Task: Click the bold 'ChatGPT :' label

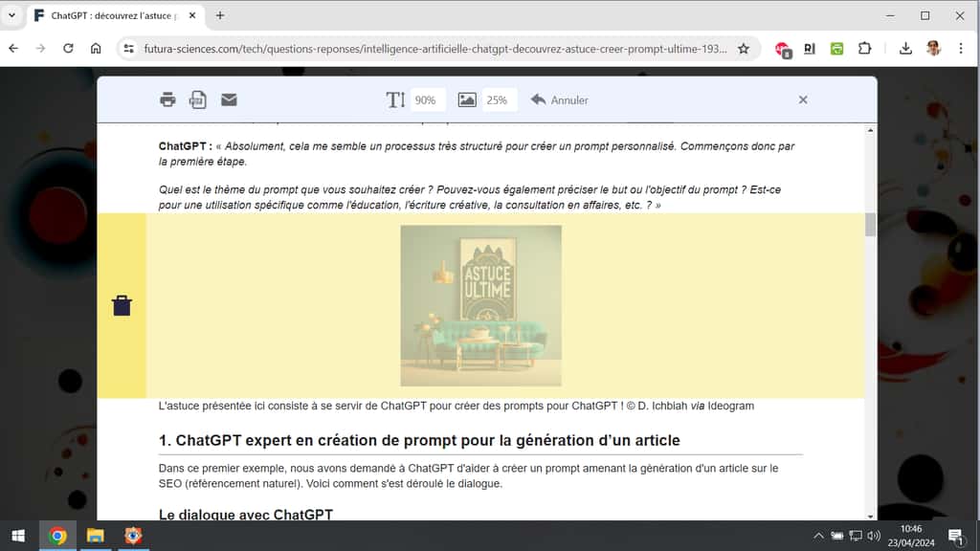Action: point(185,146)
